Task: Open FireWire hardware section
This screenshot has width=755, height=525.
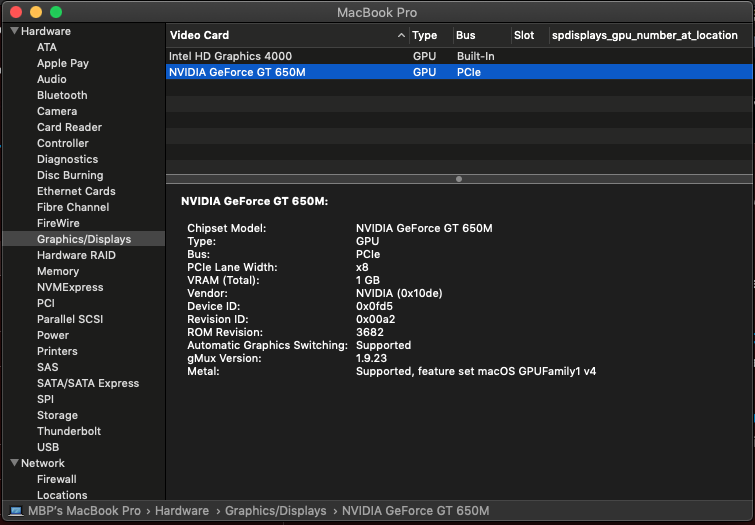Action: click(x=58, y=223)
